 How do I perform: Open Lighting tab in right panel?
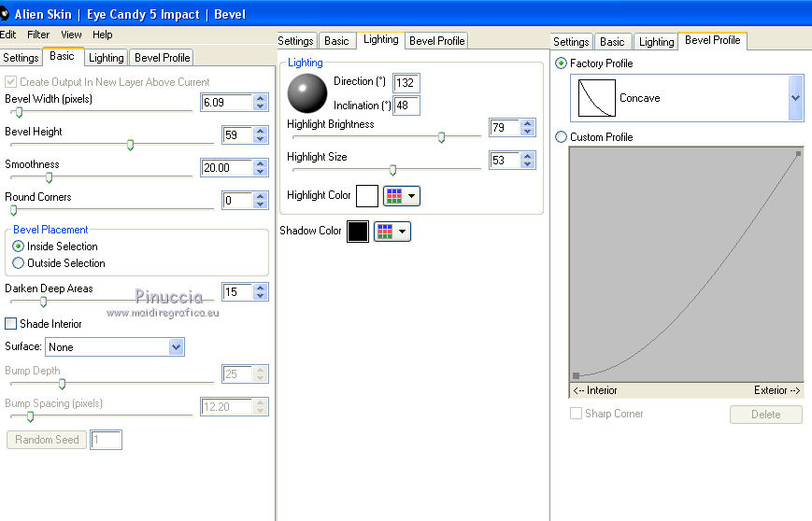coord(656,41)
